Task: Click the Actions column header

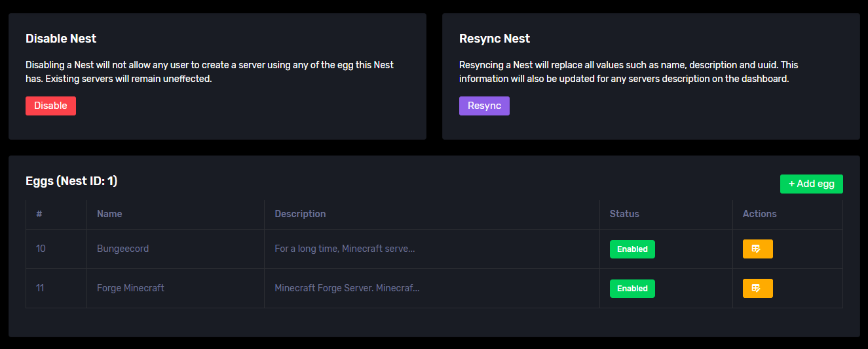Action: click(759, 214)
